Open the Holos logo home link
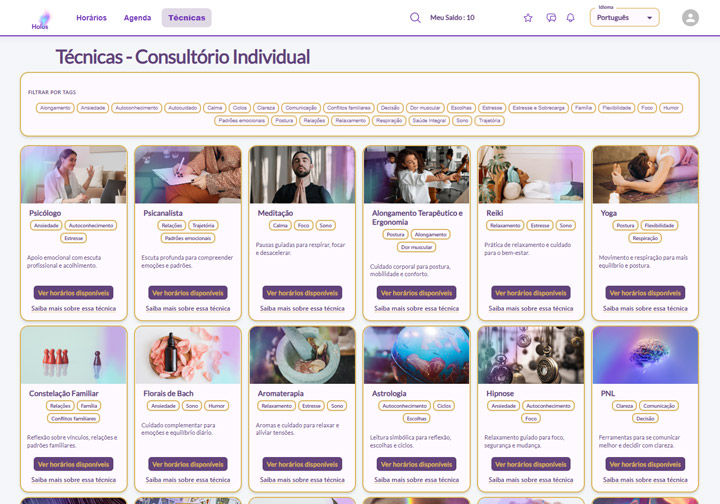This screenshot has width=720, height=504. pyautogui.click(x=40, y=20)
